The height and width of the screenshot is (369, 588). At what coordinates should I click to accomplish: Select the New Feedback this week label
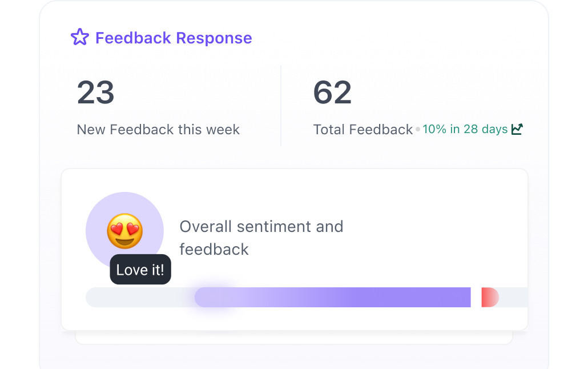click(158, 130)
